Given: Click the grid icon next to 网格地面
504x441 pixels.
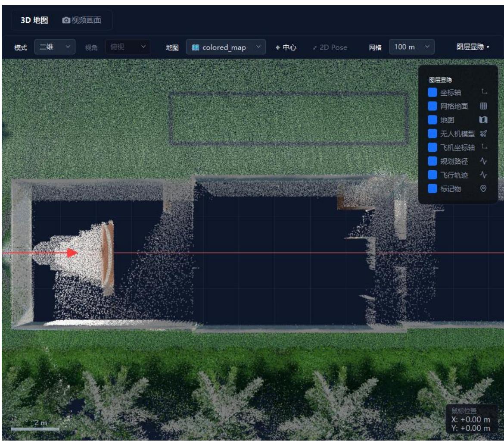Looking at the screenshot, I should tap(483, 106).
